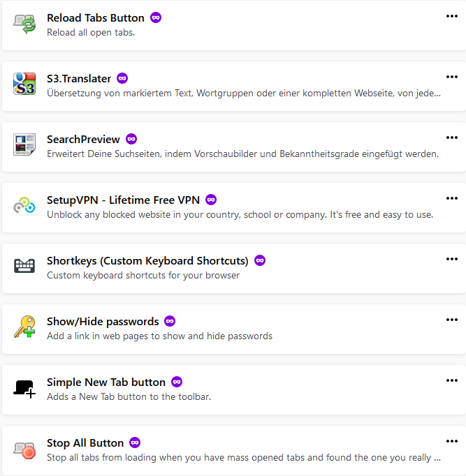466x476 pixels.
Task: Click the S3.Translater extension icon
Action: (24, 84)
